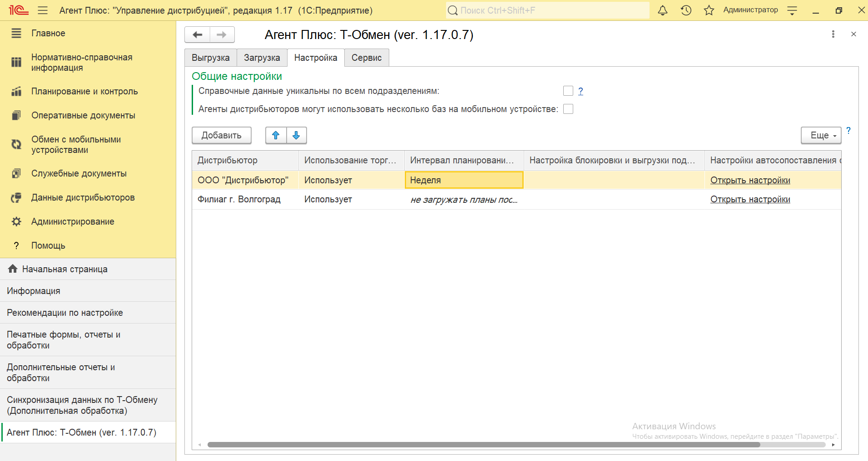The width and height of the screenshot is (868, 461).
Task: Switch to Загрузка tab
Action: tap(262, 58)
